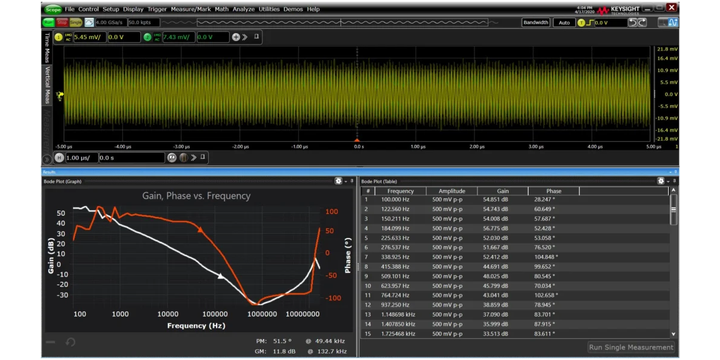720x360 pixels.
Task: Open the Control menu
Action: pyautogui.click(x=89, y=9)
